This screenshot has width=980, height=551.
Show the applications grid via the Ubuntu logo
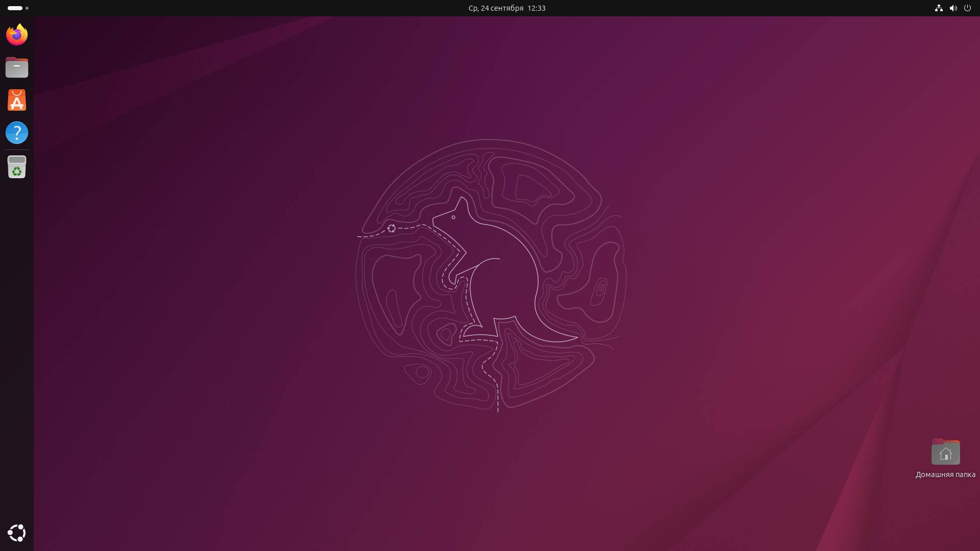pos(17,533)
